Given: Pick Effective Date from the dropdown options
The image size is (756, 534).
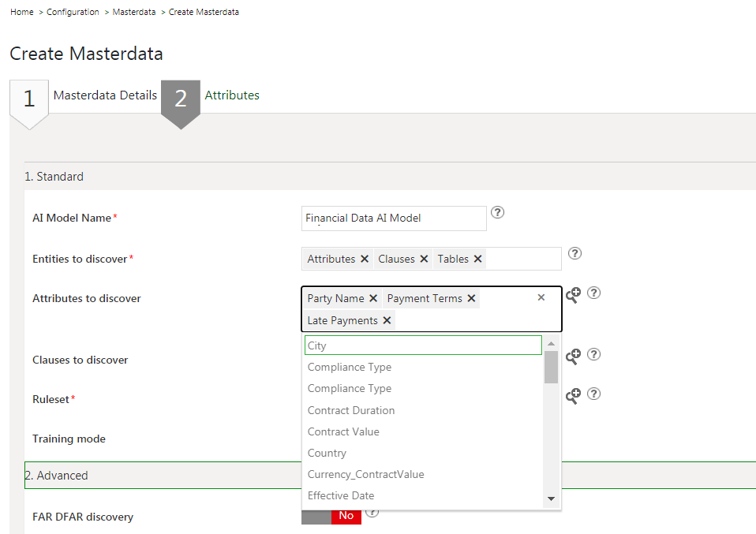Looking at the screenshot, I should [x=341, y=495].
